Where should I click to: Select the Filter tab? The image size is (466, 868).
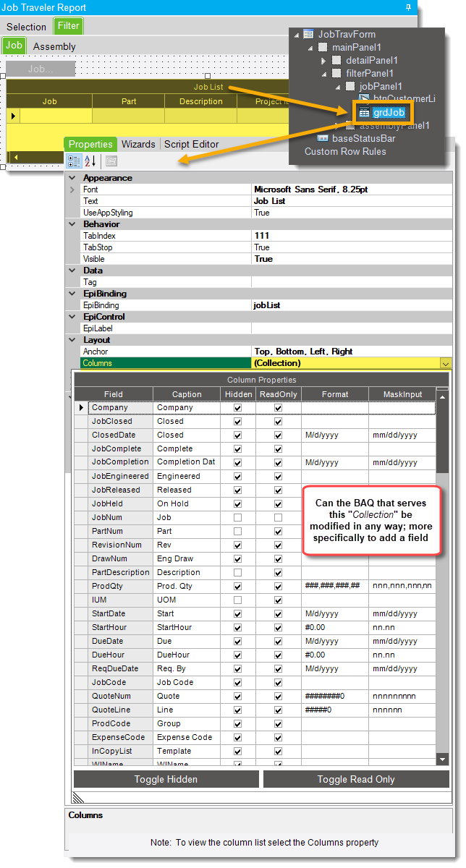click(68, 26)
